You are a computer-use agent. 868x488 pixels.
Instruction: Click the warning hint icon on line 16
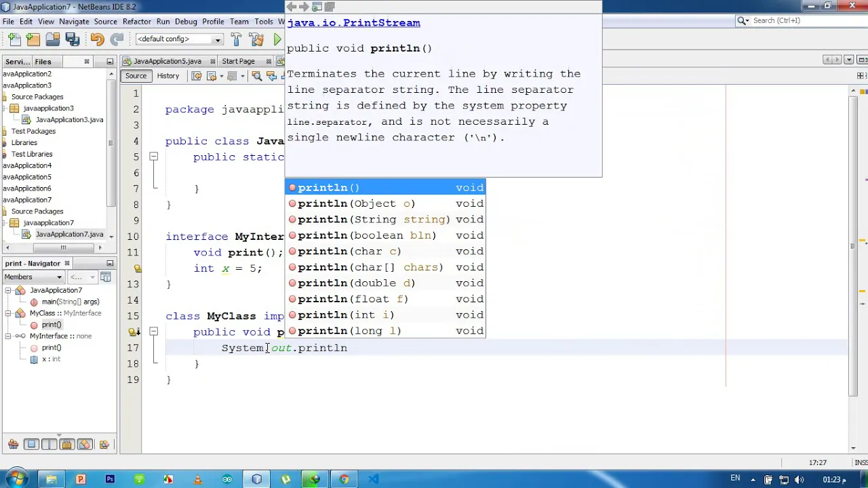tap(134, 332)
